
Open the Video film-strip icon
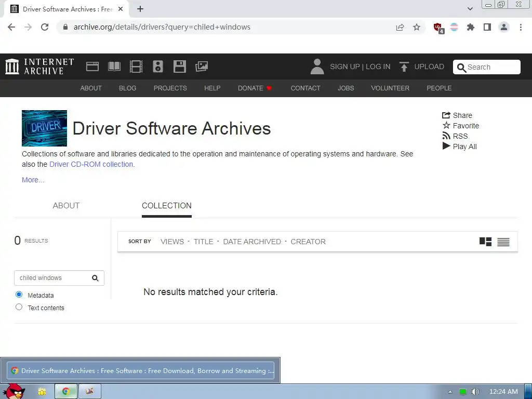tap(136, 66)
